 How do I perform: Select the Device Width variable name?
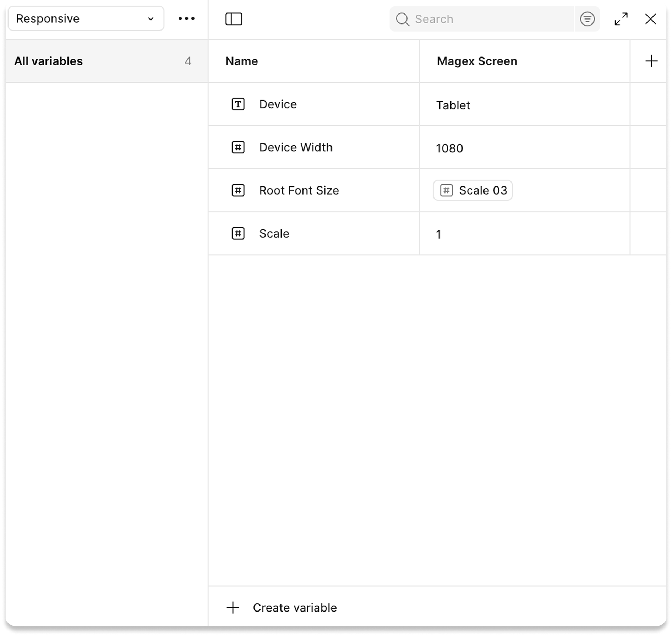click(x=296, y=147)
